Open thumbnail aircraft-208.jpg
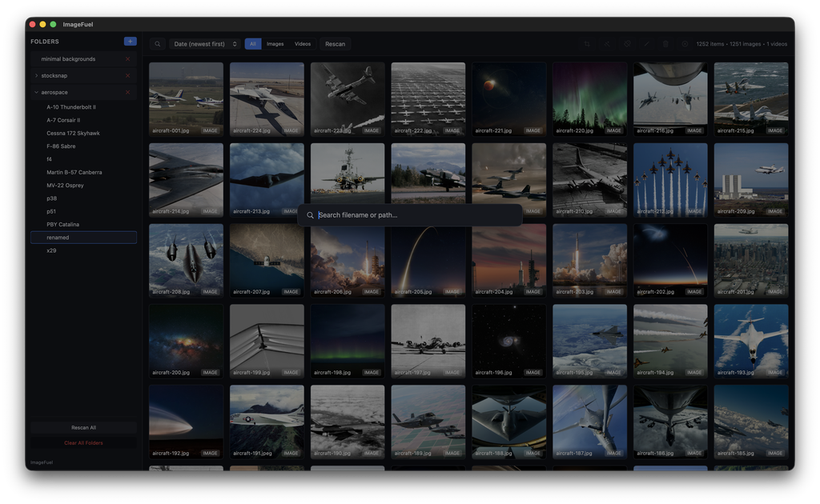The width and height of the screenshot is (820, 504). 186,261
